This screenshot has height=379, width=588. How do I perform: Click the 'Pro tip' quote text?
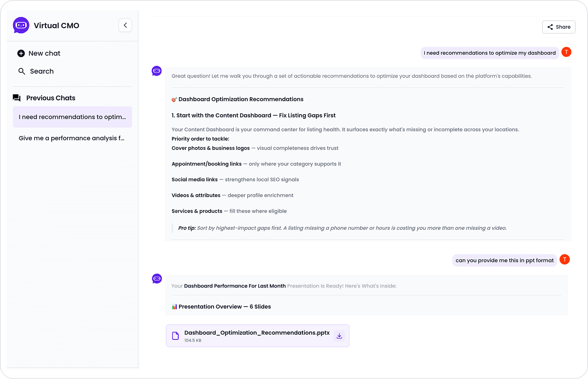342,228
